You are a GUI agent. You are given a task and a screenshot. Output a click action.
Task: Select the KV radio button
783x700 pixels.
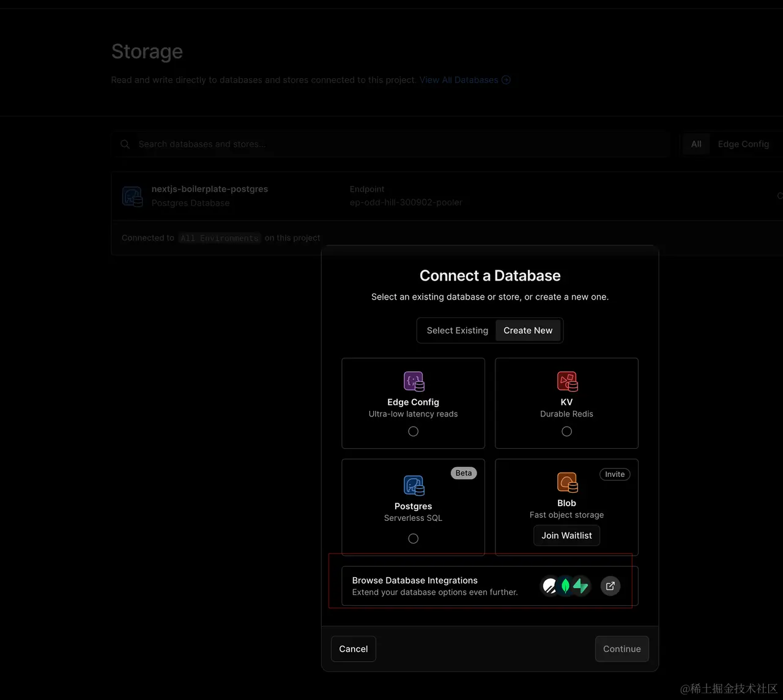[x=567, y=432]
